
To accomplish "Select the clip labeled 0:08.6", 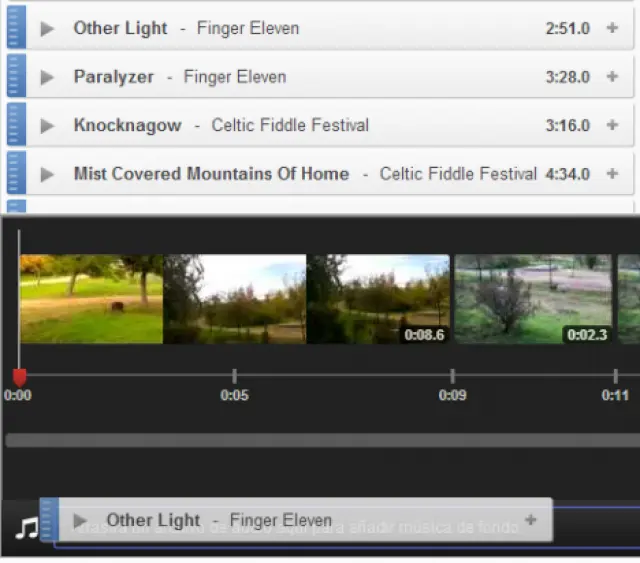I will (378, 299).
